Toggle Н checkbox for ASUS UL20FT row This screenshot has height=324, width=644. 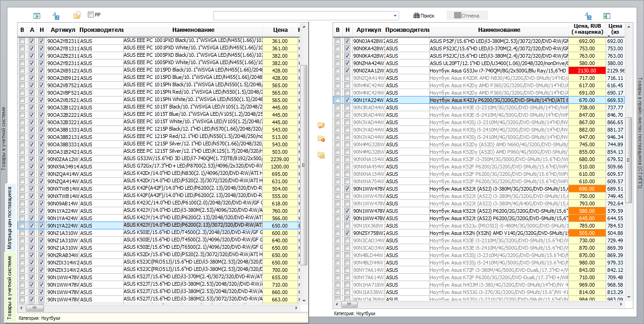[347, 63]
